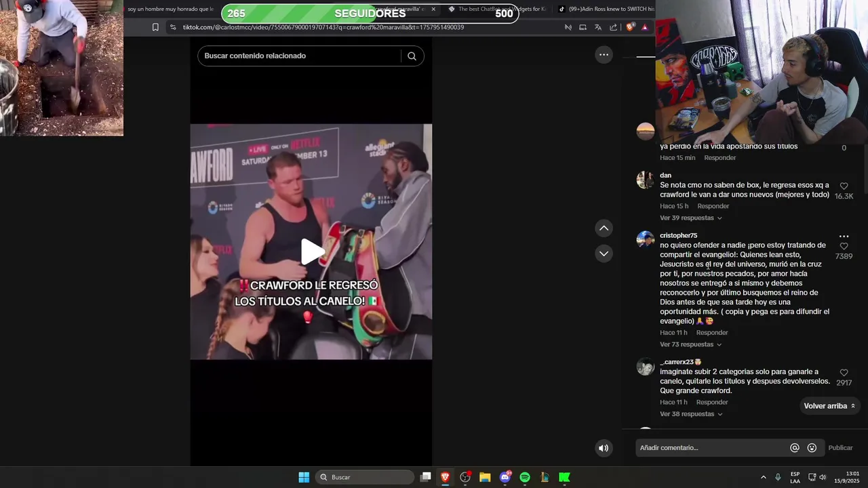Click search magnifier in related content bar
The width and height of the screenshot is (868, 488).
(x=412, y=56)
